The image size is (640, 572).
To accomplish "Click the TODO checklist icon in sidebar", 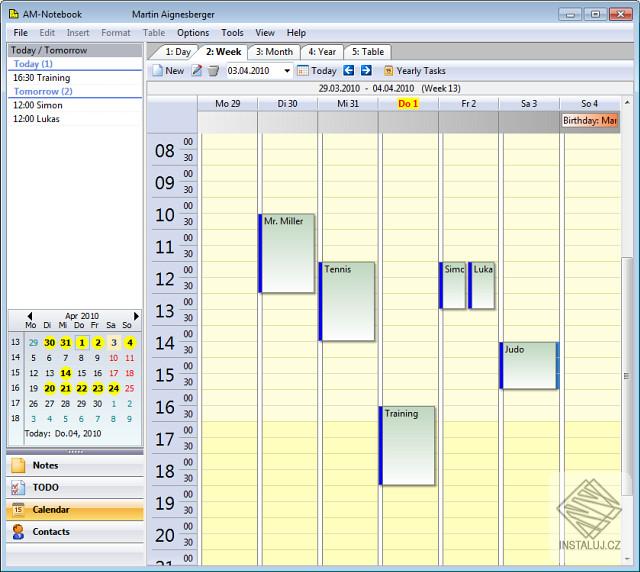I will tap(18, 487).
